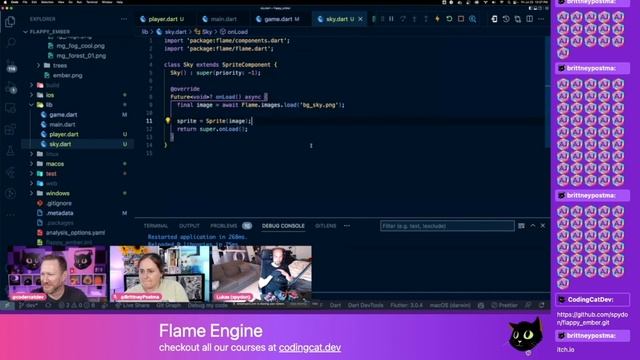Open mg_fog_cool.png in the explorer
Viewport: 640px width, 360px height.
click(x=80, y=46)
